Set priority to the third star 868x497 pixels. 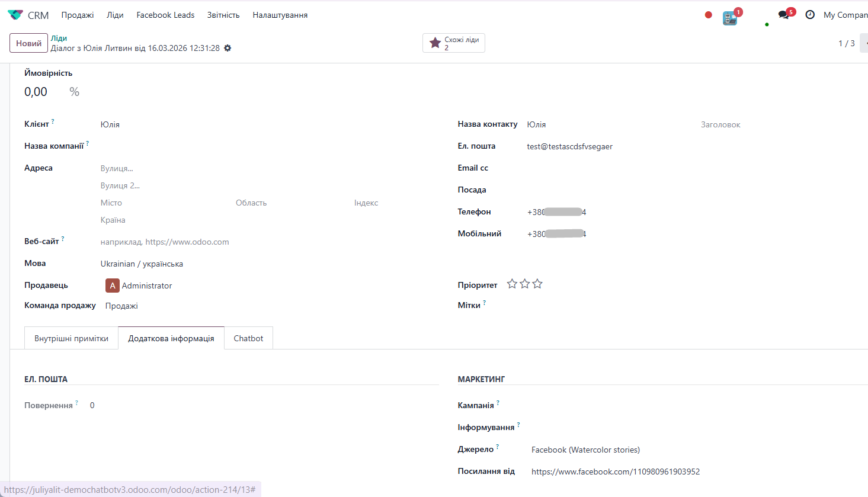537,284
